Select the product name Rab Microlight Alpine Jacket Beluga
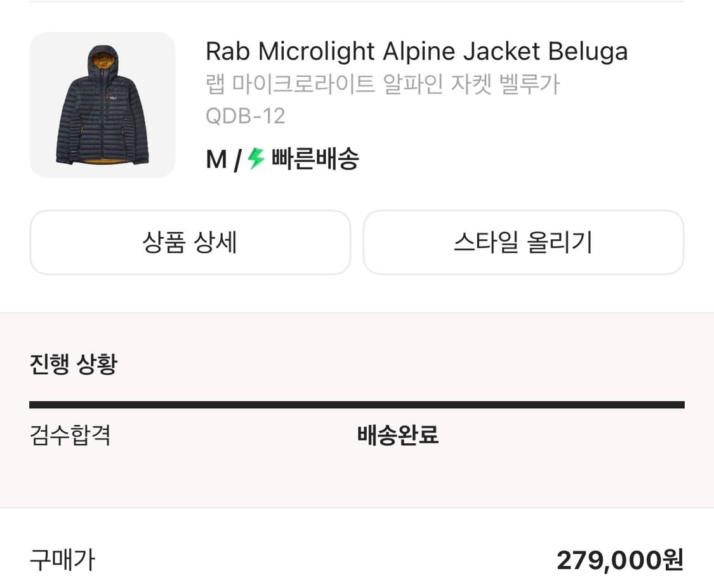The image size is (714, 588). click(x=416, y=51)
